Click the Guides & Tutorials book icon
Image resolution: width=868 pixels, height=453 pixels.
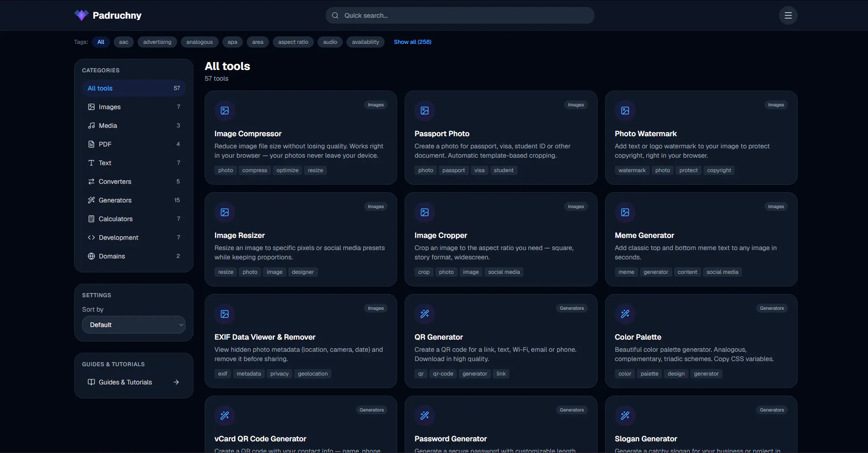pos(91,382)
